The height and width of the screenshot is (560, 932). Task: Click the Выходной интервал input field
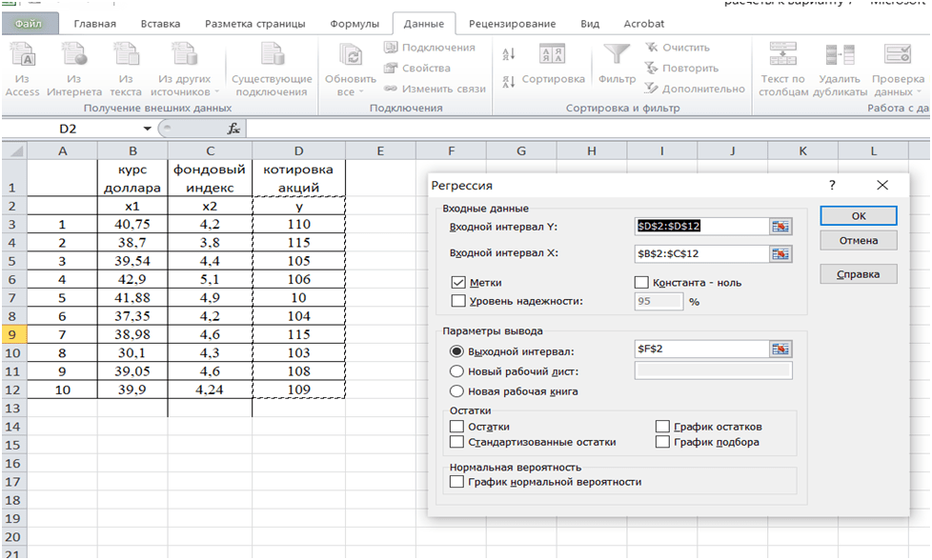click(x=702, y=350)
